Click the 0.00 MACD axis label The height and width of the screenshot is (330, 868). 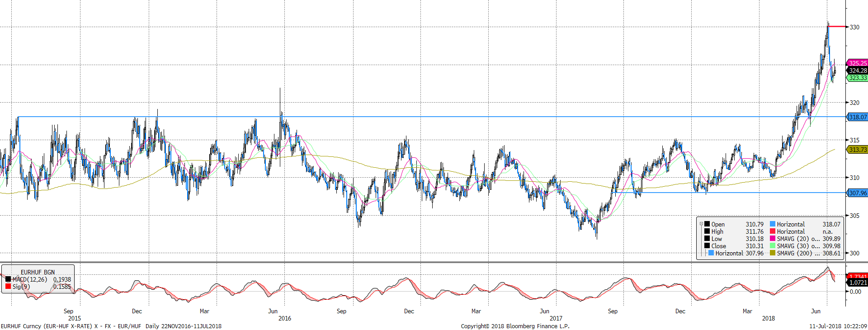(x=855, y=292)
